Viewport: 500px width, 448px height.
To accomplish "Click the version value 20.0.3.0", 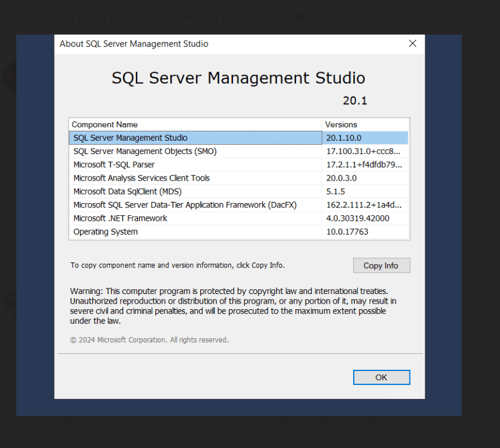I will click(341, 178).
